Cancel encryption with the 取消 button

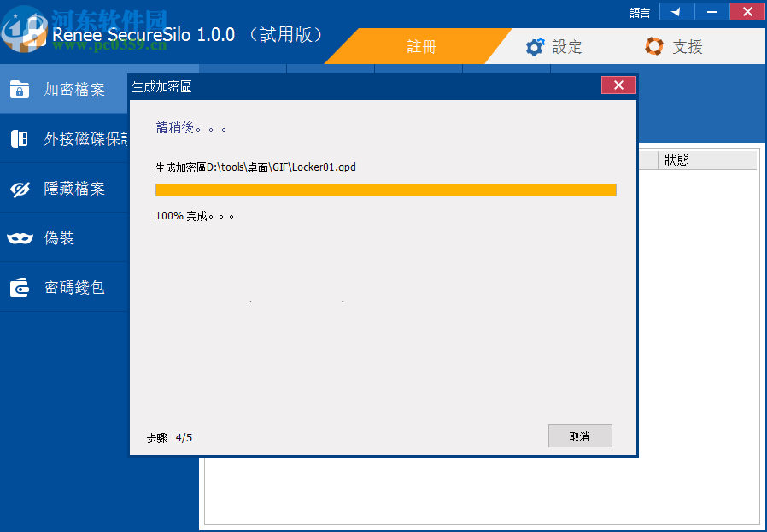580,436
